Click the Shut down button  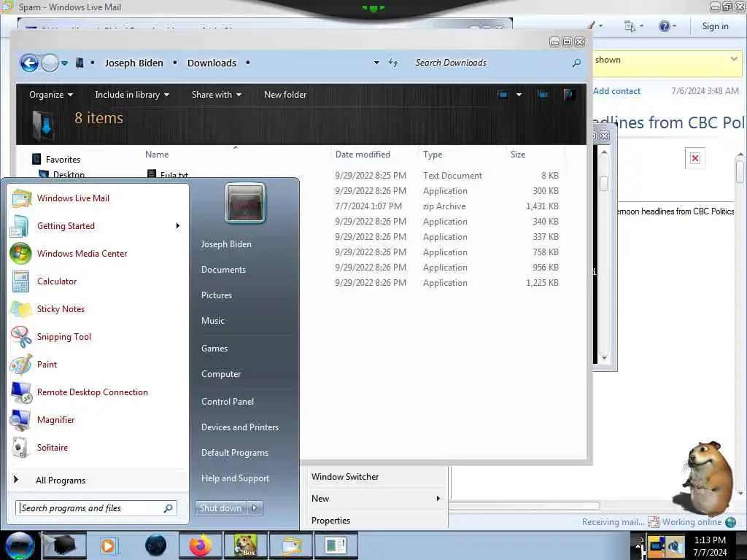pos(221,508)
